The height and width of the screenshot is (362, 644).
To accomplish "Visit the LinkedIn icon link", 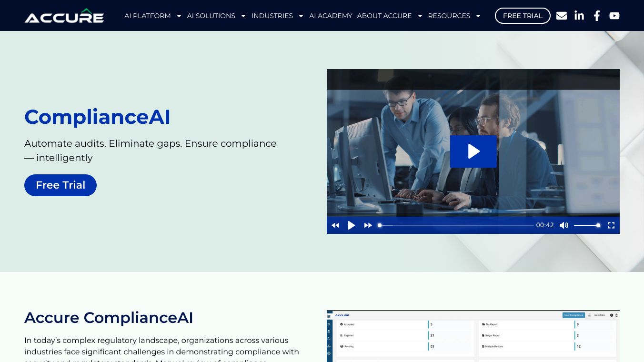I will pyautogui.click(x=579, y=16).
